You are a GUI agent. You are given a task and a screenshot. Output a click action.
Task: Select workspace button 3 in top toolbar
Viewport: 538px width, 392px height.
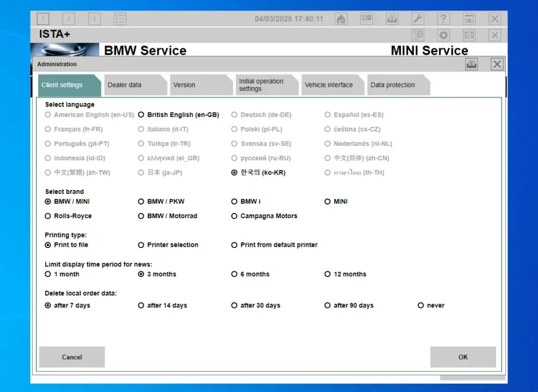(95, 18)
